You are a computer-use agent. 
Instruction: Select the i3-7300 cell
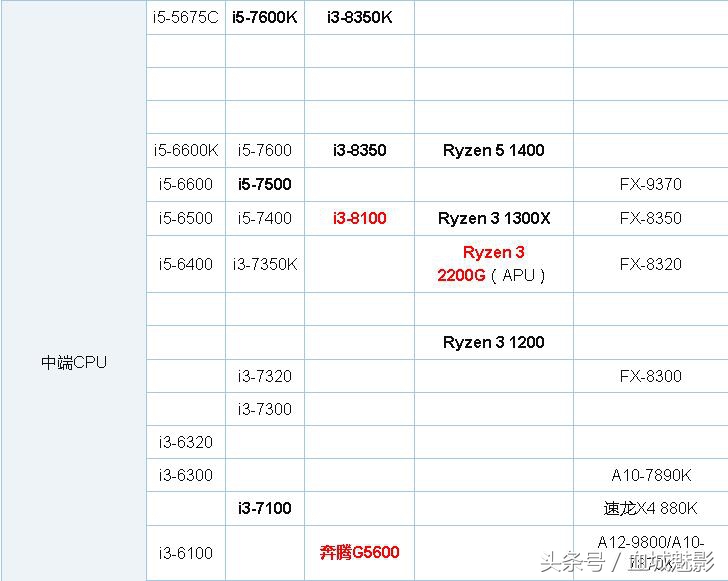click(265, 409)
